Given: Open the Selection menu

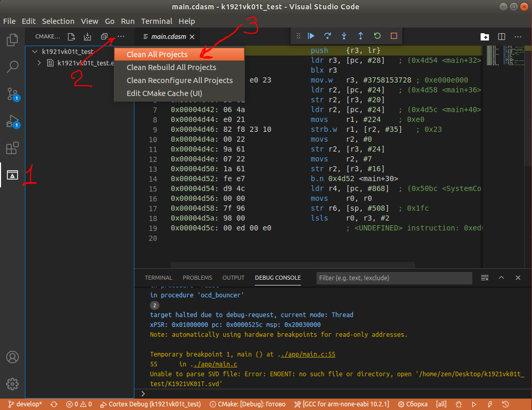Looking at the screenshot, I should click(58, 21).
